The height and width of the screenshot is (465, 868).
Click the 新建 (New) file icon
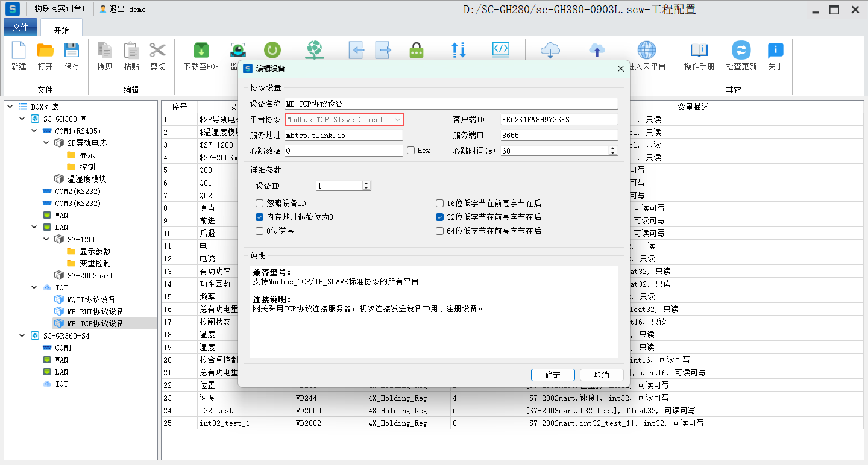pyautogui.click(x=19, y=51)
